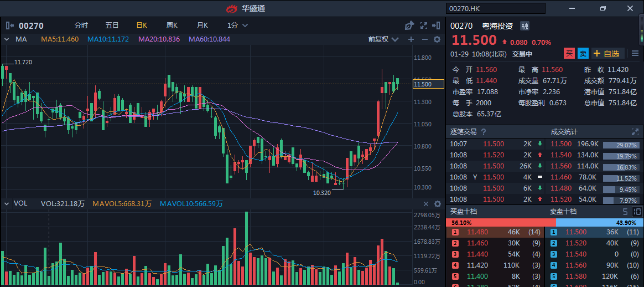Open the 前复权 adjustment dropdown
This screenshot has width=644, height=287.
[x=383, y=39]
